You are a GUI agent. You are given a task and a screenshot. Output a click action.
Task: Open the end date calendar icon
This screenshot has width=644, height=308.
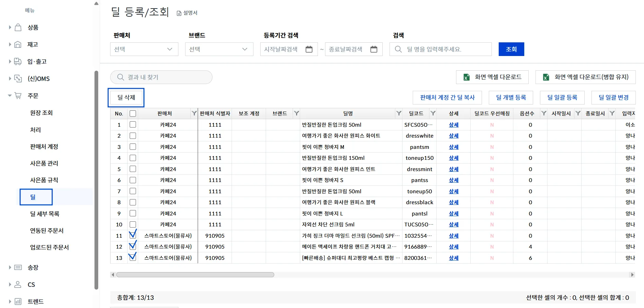pos(374,49)
